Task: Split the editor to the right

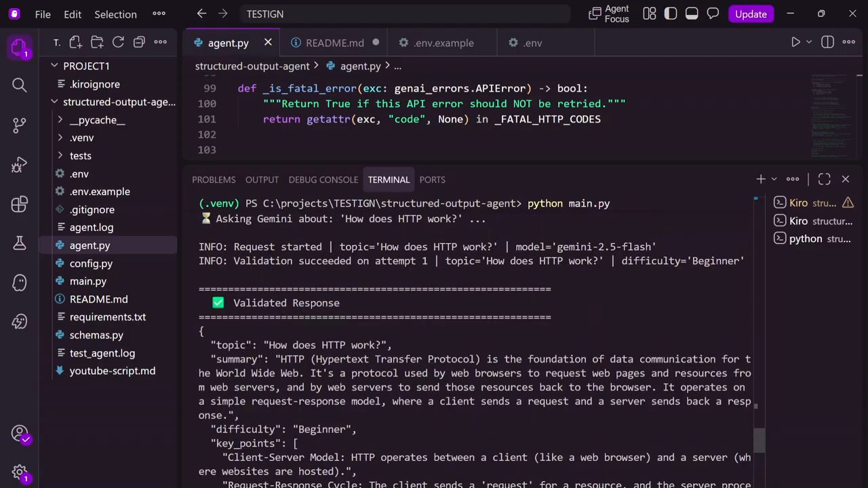Action: pyautogui.click(x=827, y=42)
